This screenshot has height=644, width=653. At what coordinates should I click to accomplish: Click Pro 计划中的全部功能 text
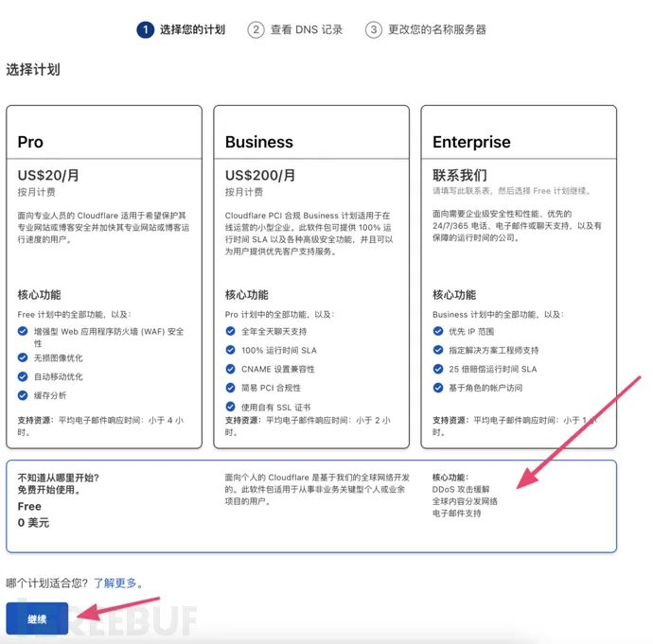tap(279, 315)
